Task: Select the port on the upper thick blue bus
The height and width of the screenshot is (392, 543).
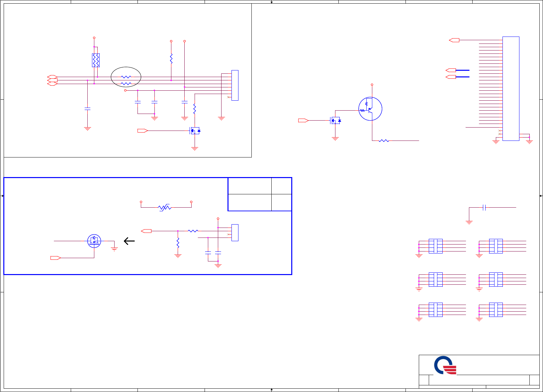Action: 451,70
